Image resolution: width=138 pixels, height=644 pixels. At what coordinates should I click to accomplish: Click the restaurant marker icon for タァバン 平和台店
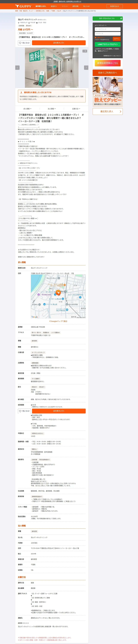[x=65, y=285]
